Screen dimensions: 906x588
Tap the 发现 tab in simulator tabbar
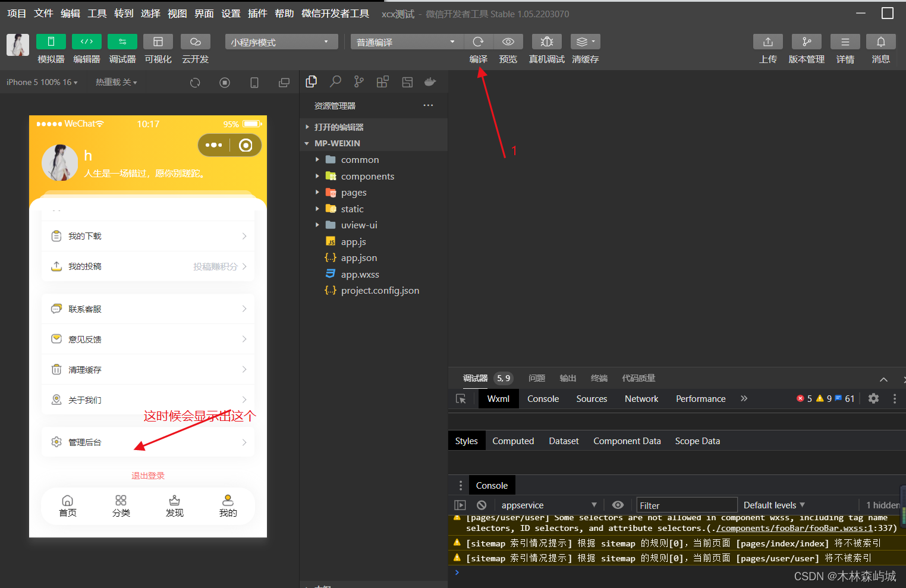(x=175, y=506)
